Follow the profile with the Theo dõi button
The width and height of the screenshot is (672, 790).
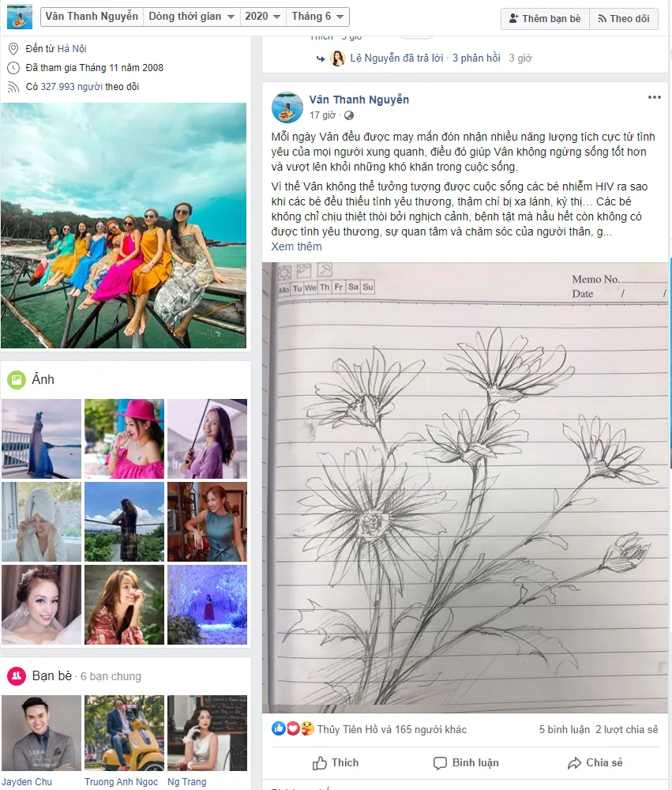(x=624, y=19)
